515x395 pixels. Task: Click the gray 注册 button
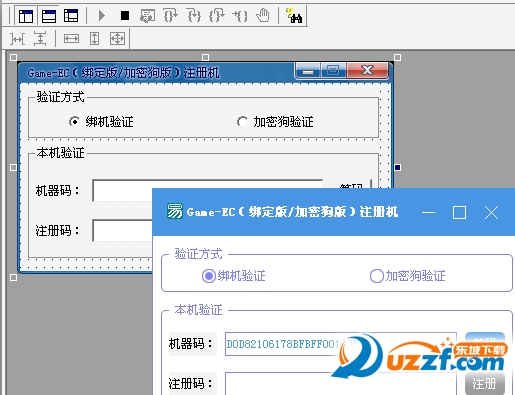[485, 384]
